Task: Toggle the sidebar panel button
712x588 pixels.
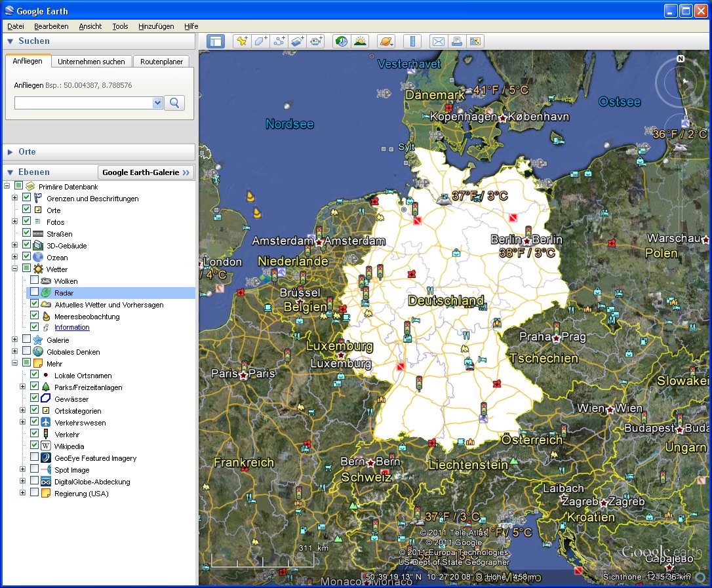Action: 216,41
